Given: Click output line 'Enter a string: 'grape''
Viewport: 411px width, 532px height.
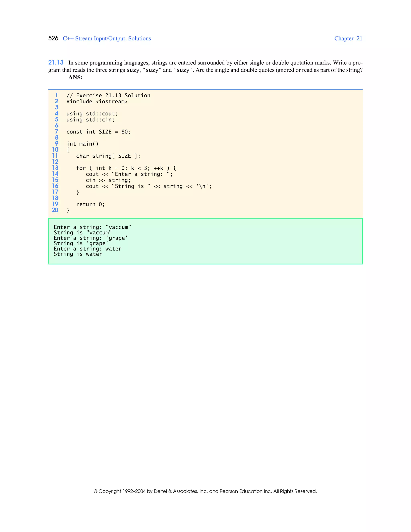Looking at the screenshot, I should point(91,238).
